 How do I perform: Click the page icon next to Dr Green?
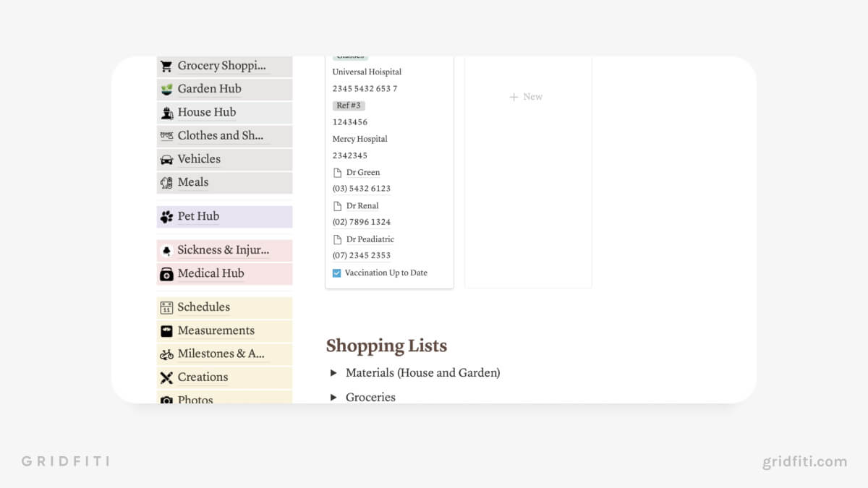tap(337, 172)
